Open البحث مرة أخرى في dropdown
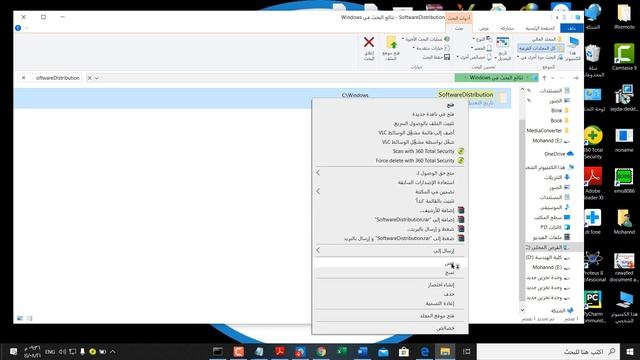640x360 pixels. [540, 57]
